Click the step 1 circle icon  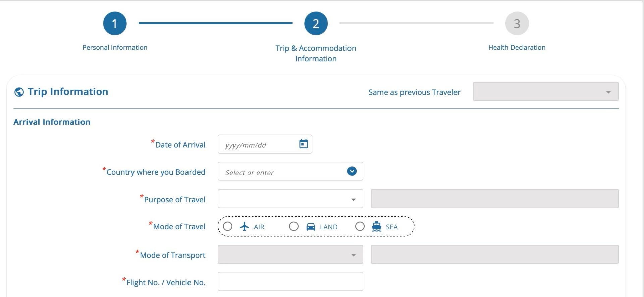pyautogui.click(x=115, y=24)
